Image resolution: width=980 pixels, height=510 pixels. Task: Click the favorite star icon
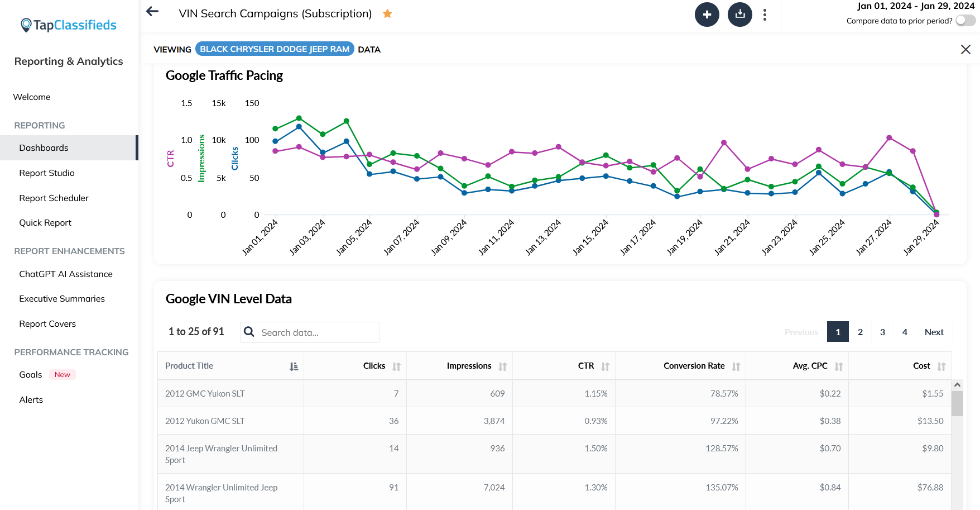pyautogui.click(x=387, y=14)
